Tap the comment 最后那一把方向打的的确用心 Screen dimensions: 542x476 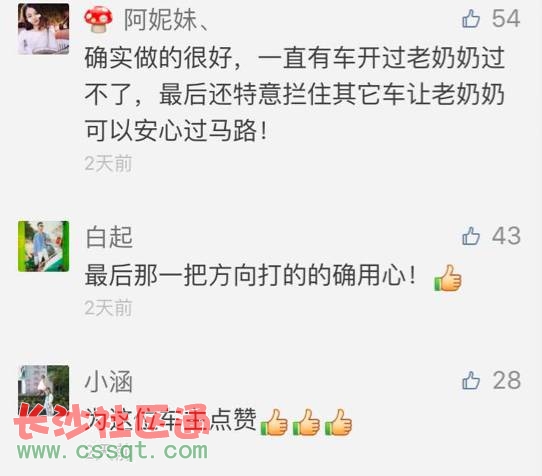click(x=251, y=275)
